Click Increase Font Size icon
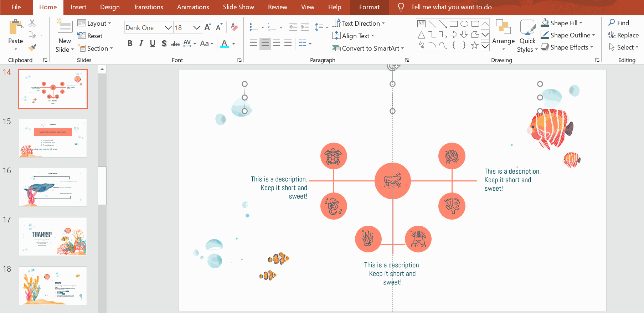The width and height of the screenshot is (644, 313). [x=207, y=27]
